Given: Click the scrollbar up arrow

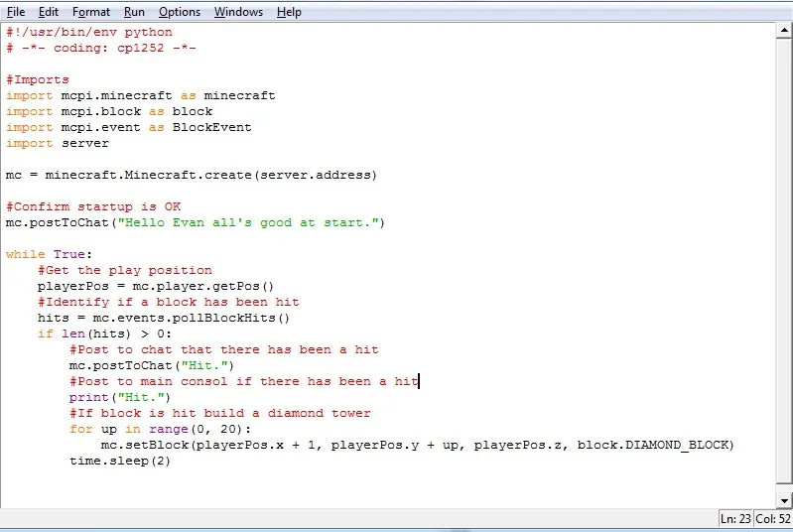Looking at the screenshot, I should click(784, 31).
